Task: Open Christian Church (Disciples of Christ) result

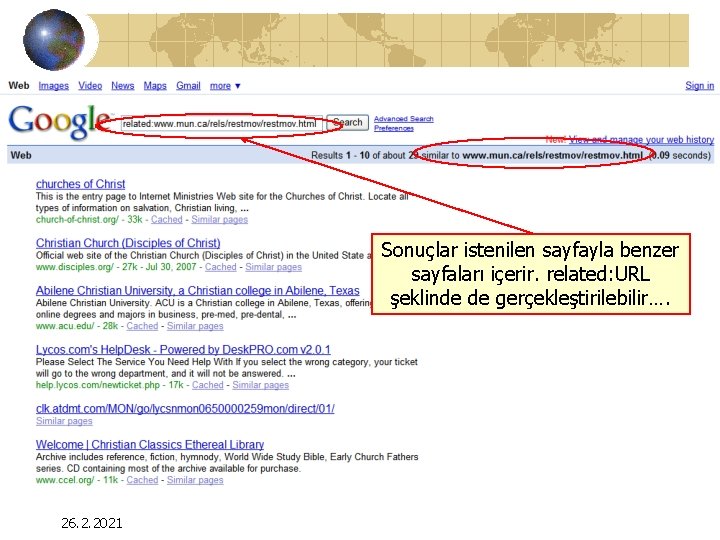Action: (x=128, y=243)
